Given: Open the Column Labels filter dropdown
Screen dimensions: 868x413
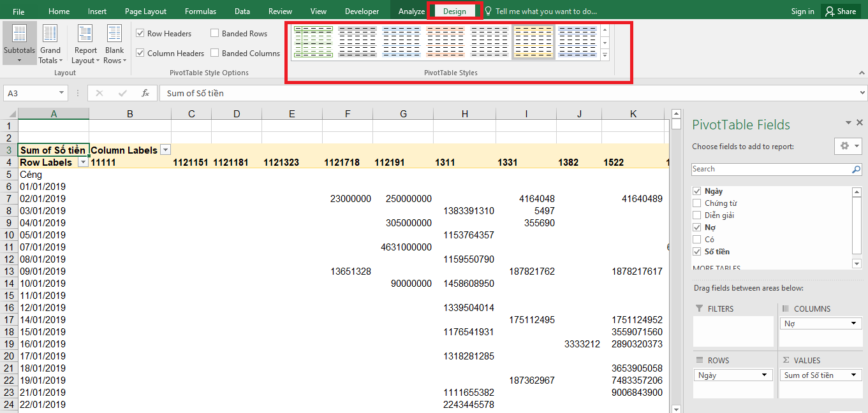Looking at the screenshot, I should point(166,150).
